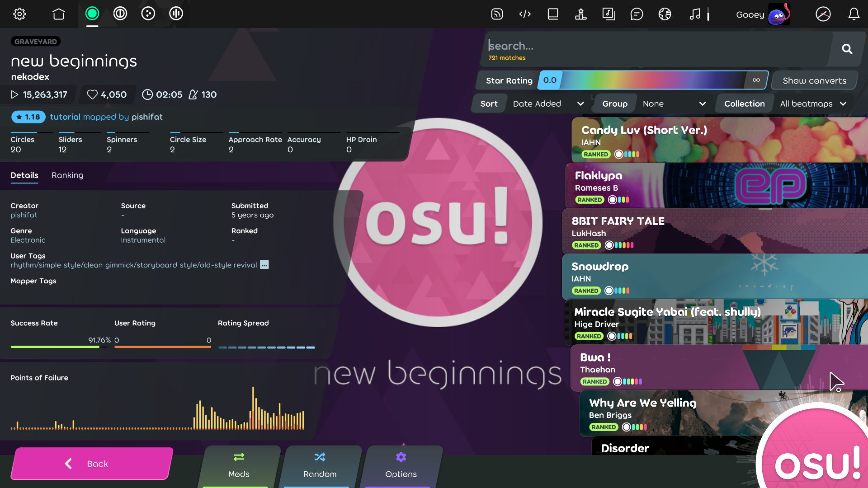
Task: Go to the home icon in the toolbar
Action: click(59, 14)
